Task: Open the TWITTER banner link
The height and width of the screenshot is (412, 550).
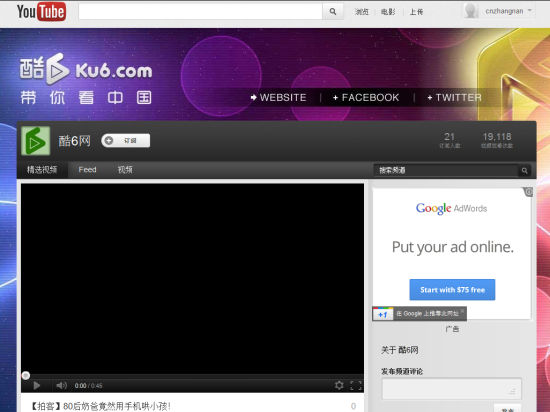Action: [x=454, y=97]
